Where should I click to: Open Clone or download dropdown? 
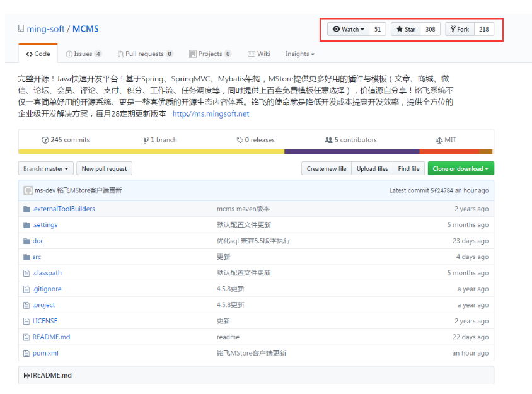pos(461,169)
